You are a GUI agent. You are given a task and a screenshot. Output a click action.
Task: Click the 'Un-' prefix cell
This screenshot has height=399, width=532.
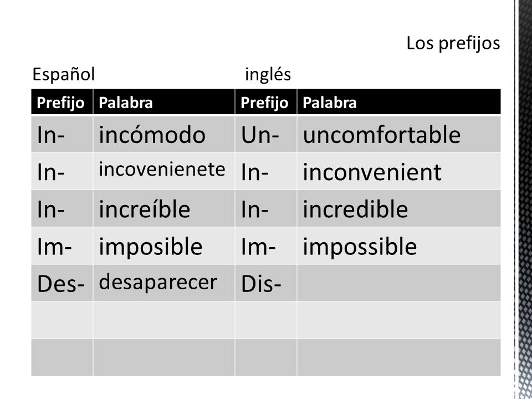coord(266,134)
